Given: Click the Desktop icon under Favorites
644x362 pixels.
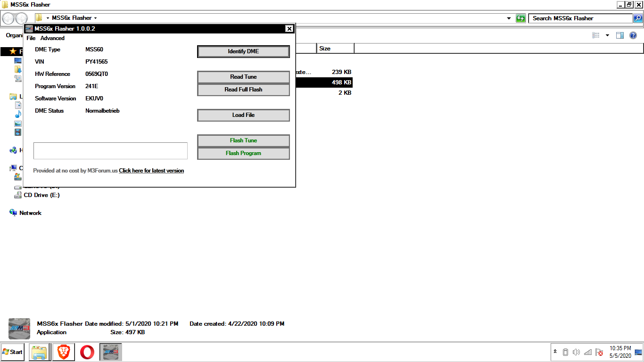Looking at the screenshot, I should pos(18,61).
